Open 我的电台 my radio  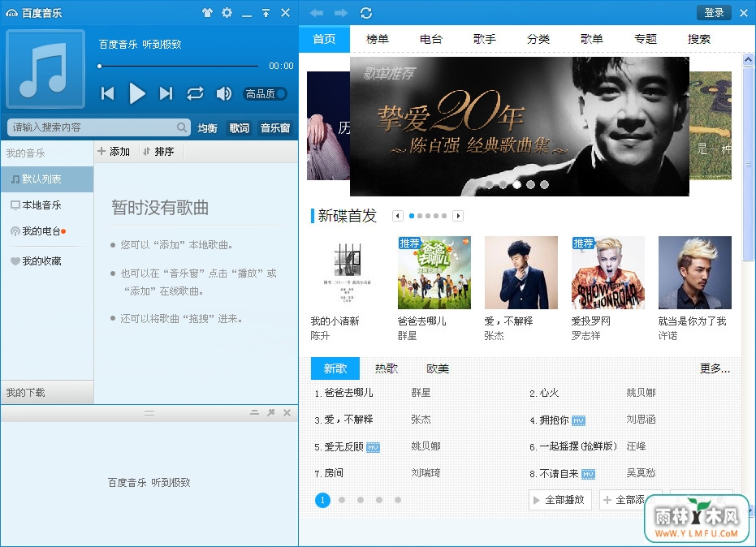coord(47,231)
